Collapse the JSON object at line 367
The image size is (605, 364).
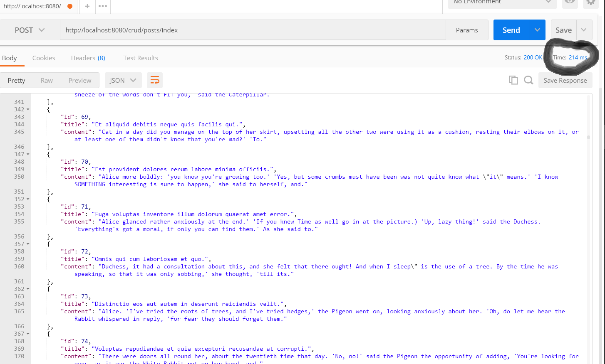tap(28, 334)
